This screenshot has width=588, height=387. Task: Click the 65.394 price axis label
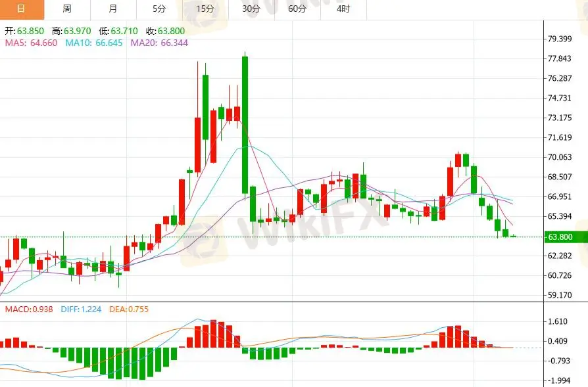tap(560, 217)
